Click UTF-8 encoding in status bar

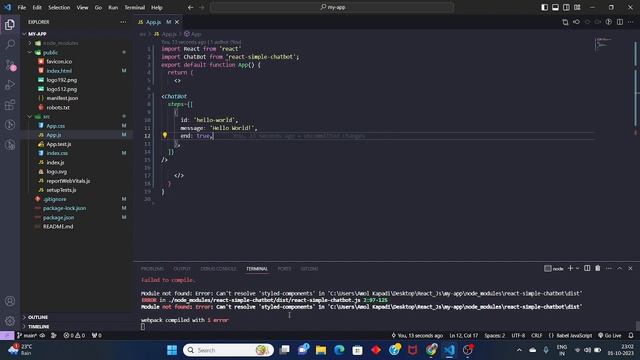pyautogui.click(x=518, y=335)
